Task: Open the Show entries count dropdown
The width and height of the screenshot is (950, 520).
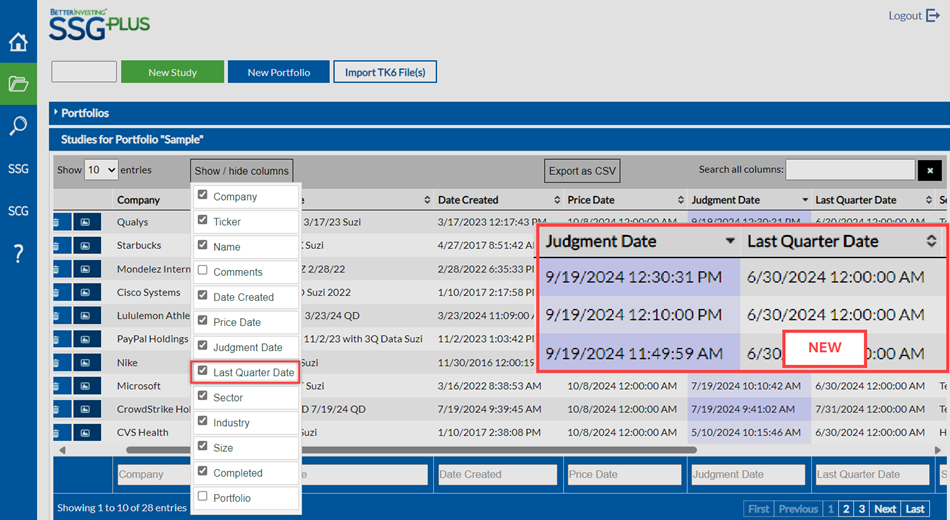Action: (x=101, y=170)
